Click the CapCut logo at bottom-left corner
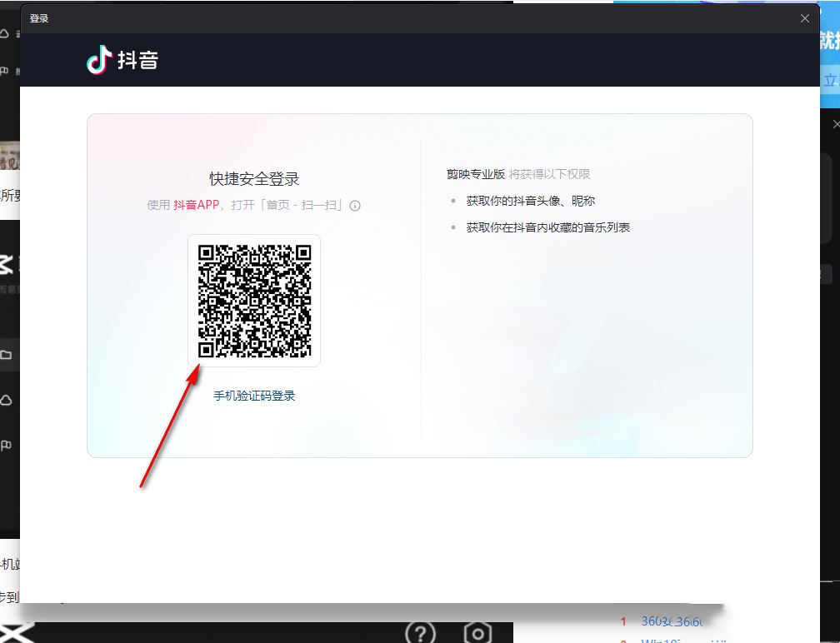The height and width of the screenshot is (643, 840). 16,633
